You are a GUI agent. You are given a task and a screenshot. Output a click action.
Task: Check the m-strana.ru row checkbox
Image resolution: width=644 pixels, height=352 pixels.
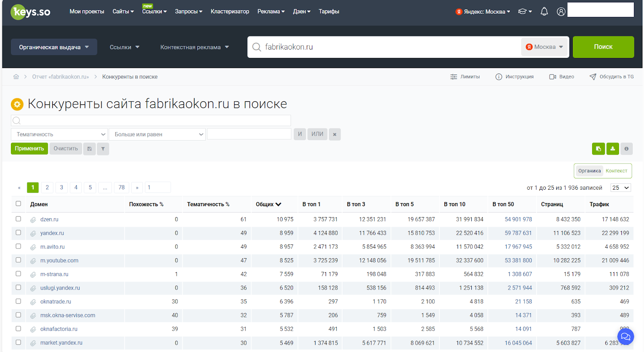(18, 273)
